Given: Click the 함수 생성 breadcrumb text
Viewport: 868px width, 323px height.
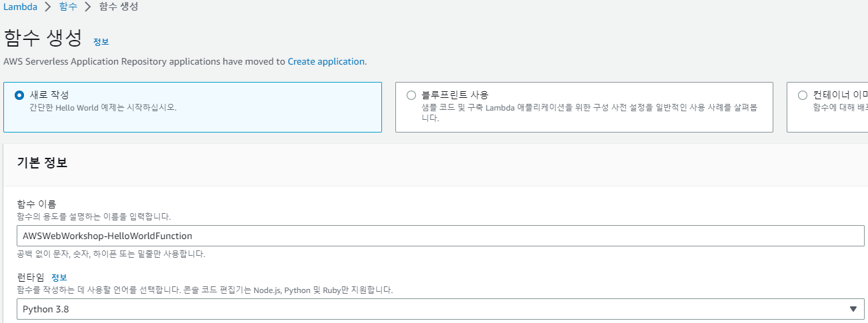Looking at the screenshot, I should coord(119,7).
